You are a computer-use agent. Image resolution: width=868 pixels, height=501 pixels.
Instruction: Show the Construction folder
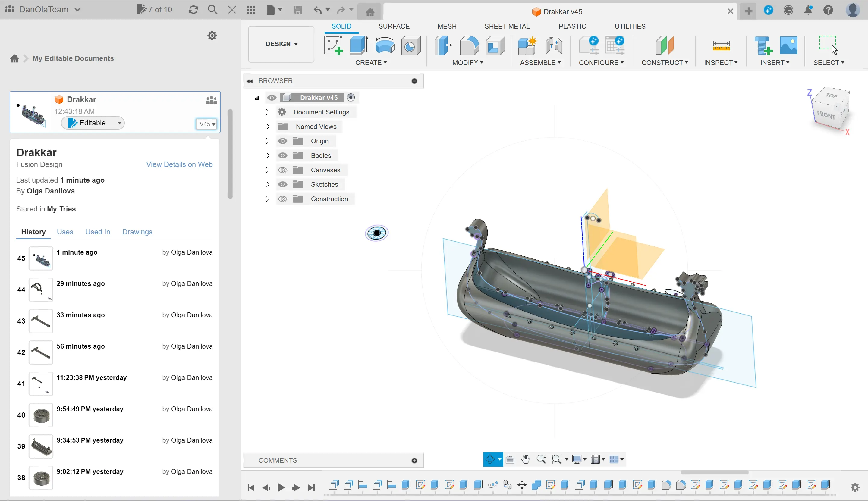point(283,199)
